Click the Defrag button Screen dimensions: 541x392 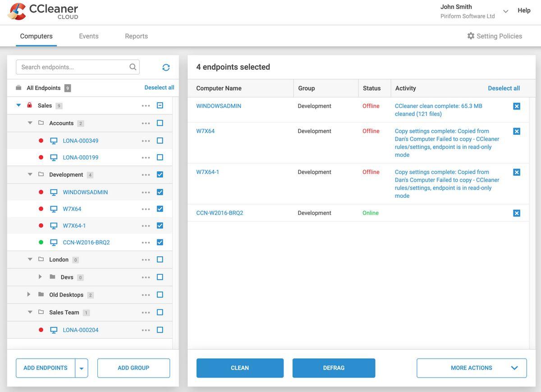pos(334,368)
